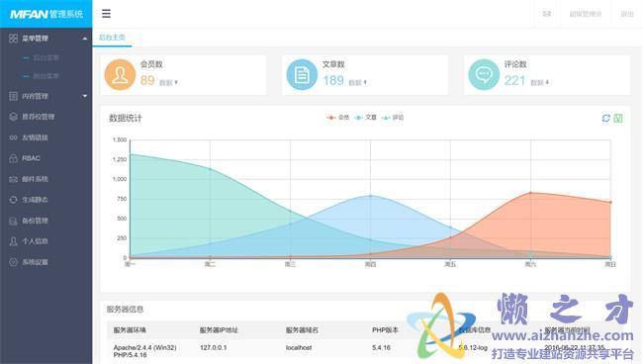Click the orange 会员数 user icon

point(120,74)
